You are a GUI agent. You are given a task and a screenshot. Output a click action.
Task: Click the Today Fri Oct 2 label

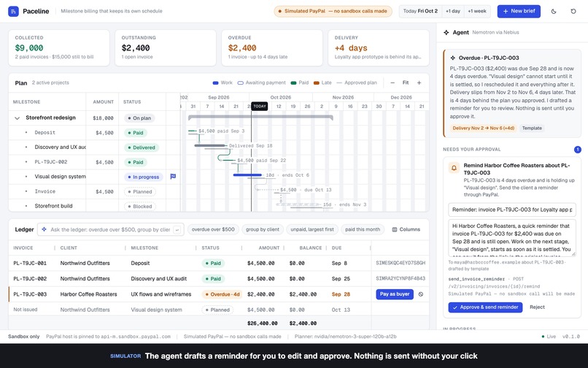[x=420, y=11]
